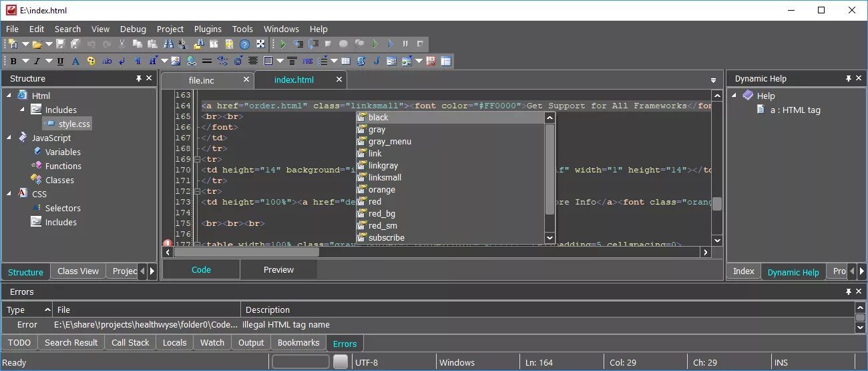This screenshot has width=868, height=371.
Task: Click the Font A icon
Action: pyautogui.click(x=75, y=61)
